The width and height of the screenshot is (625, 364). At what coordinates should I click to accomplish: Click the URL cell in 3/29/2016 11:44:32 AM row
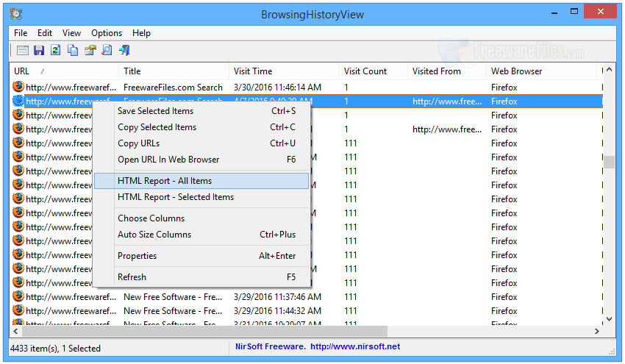coord(71,311)
